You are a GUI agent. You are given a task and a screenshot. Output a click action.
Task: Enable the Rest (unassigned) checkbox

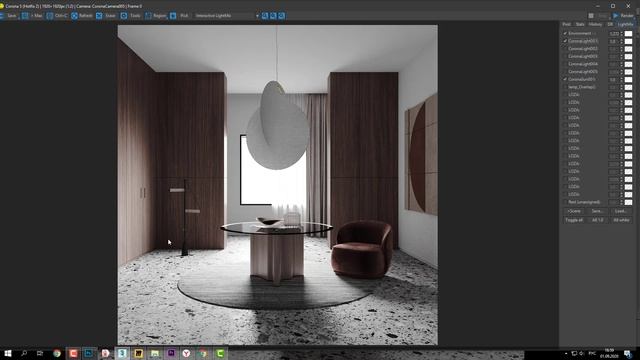[x=565, y=202]
